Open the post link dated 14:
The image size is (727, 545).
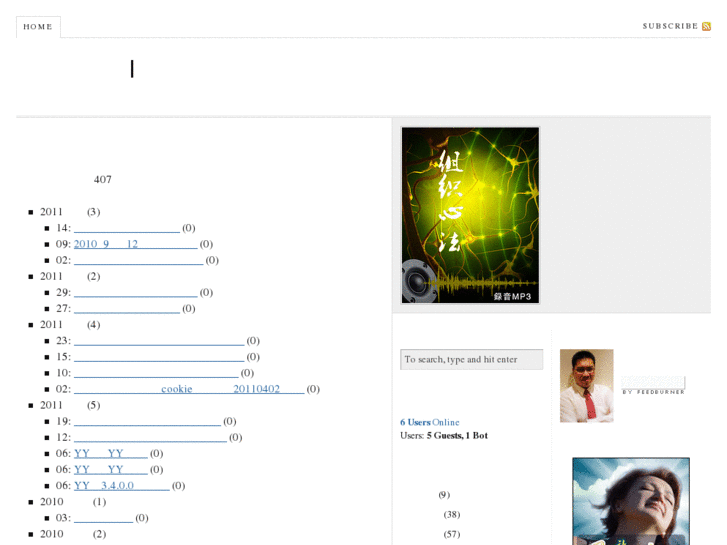tap(127, 228)
